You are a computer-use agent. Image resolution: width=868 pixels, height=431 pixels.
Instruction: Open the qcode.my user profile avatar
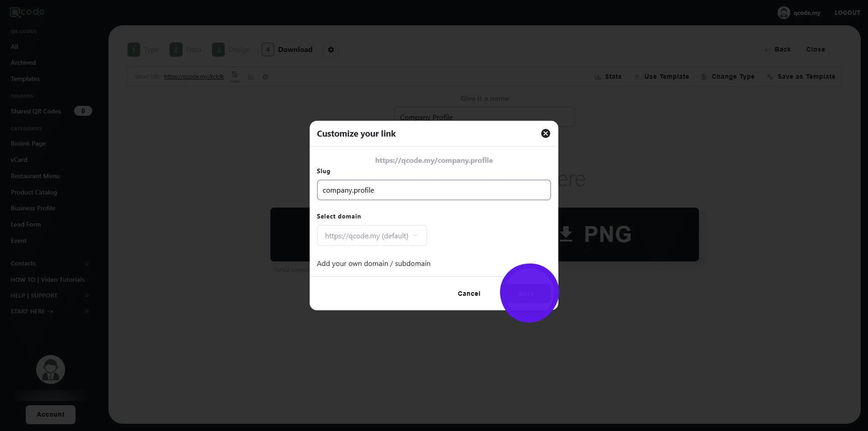[x=783, y=13]
